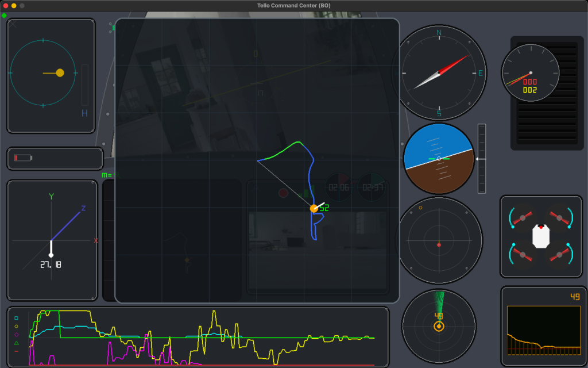This screenshot has height=368, width=588.
Task: Click the green connection status dot
Action: click(5, 16)
